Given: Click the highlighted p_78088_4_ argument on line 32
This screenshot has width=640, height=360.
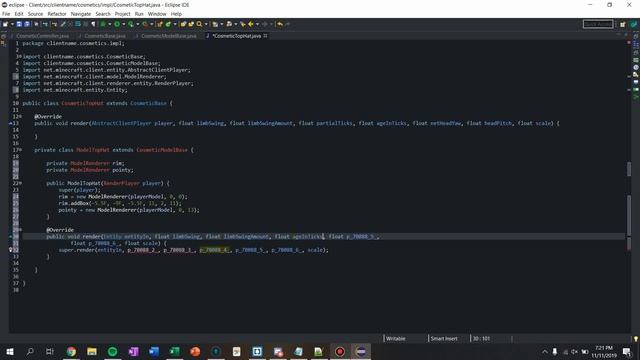Looking at the screenshot, I should coord(214,250).
